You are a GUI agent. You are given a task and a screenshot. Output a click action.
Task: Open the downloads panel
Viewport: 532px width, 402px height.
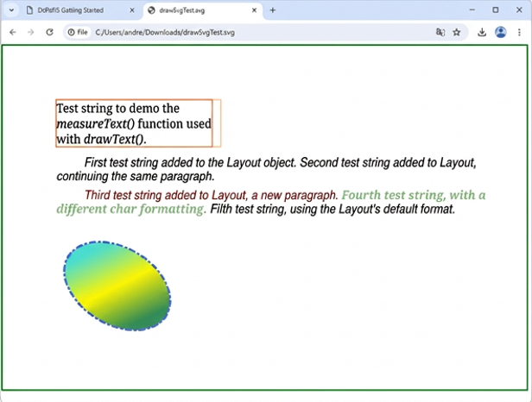click(x=482, y=32)
